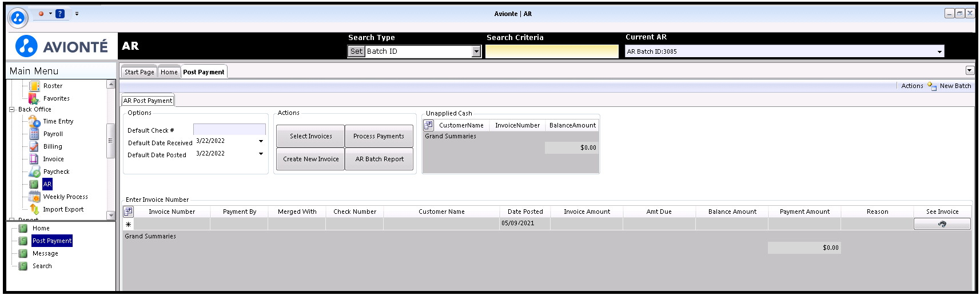The width and height of the screenshot is (980, 295).
Task: Open Default Date Posted date picker
Action: pyautogui.click(x=261, y=154)
